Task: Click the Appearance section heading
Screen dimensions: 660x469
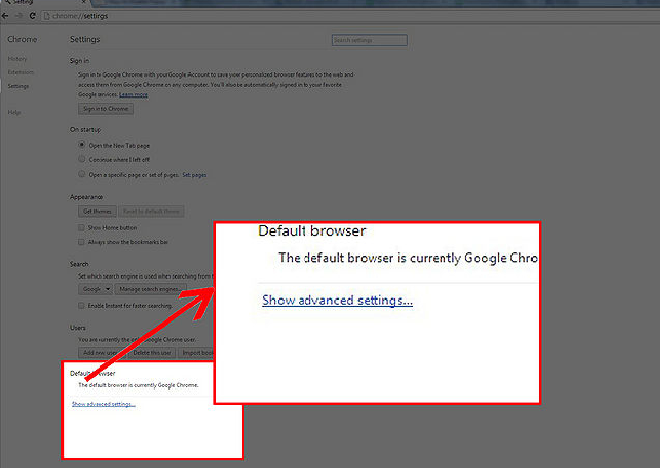Action: coord(86,197)
